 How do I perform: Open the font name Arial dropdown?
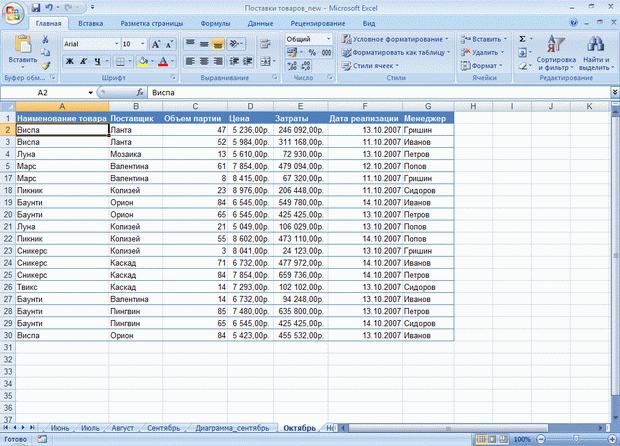[x=117, y=44]
